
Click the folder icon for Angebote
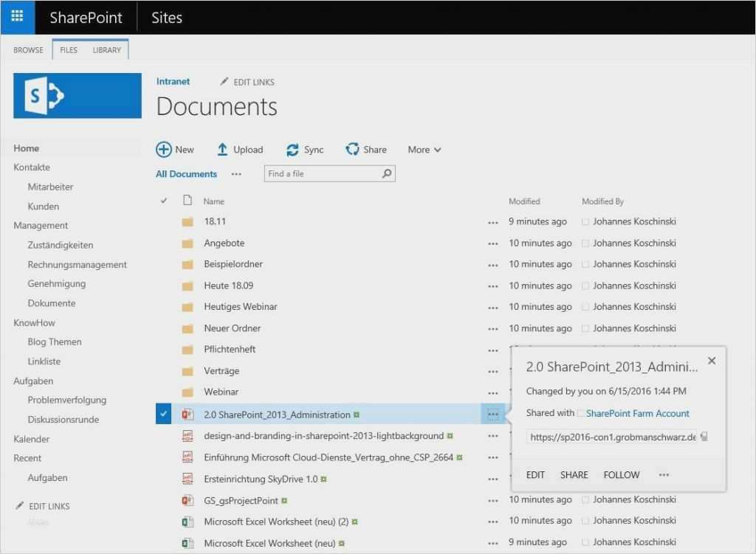[x=188, y=243]
